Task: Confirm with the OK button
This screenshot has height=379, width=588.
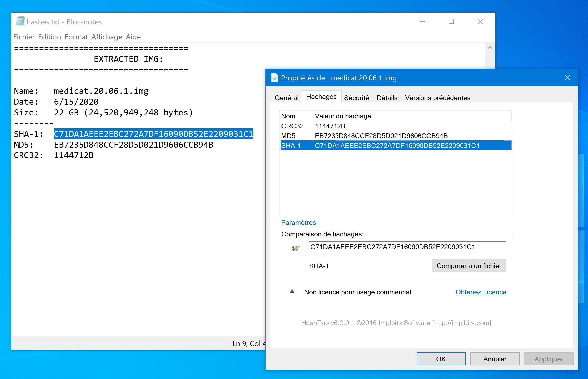Action: 441,359
